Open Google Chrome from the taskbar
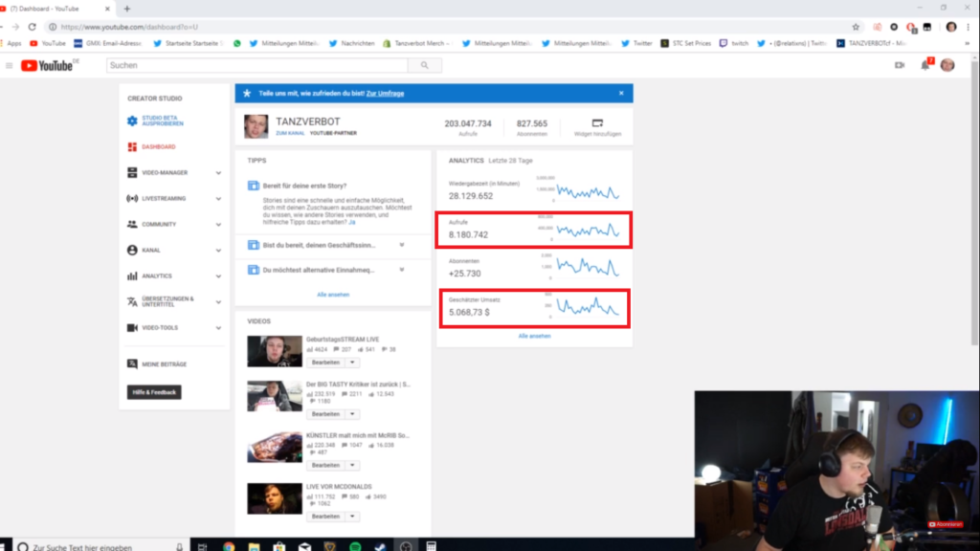This screenshot has height=551, width=980. (x=229, y=546)
